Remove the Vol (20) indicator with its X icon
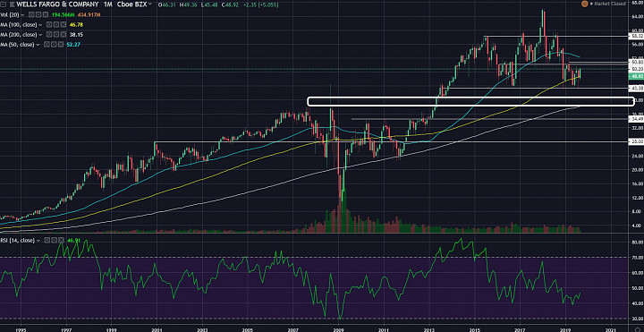 coord(46,15)
